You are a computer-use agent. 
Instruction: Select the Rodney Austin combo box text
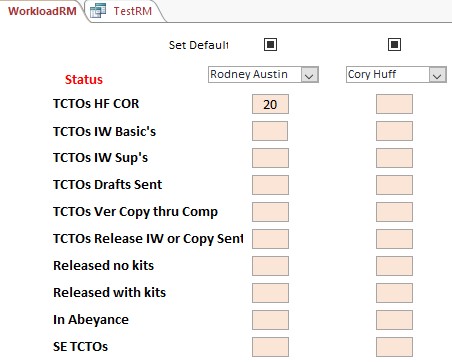pyautogui.click(x=255, y=75)
